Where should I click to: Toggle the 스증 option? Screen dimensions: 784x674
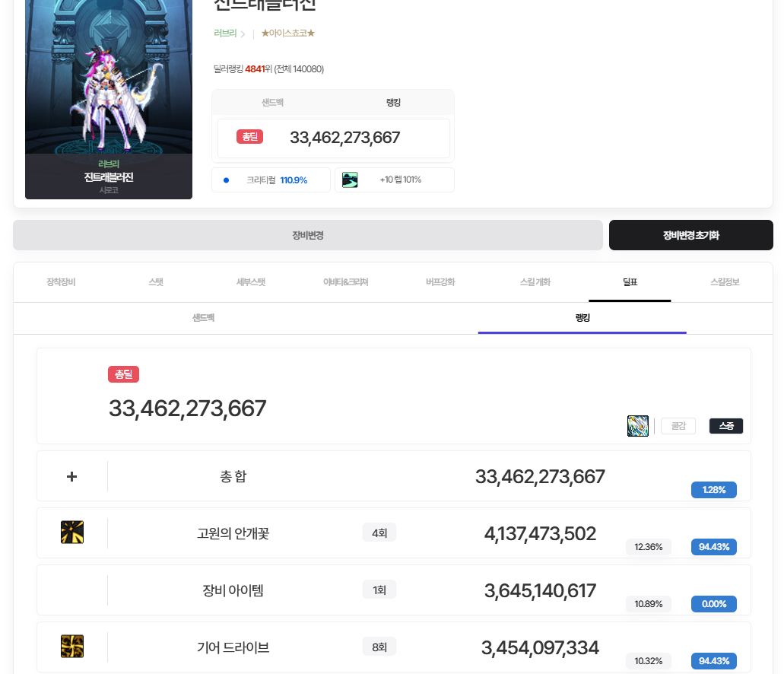point(725,426)
